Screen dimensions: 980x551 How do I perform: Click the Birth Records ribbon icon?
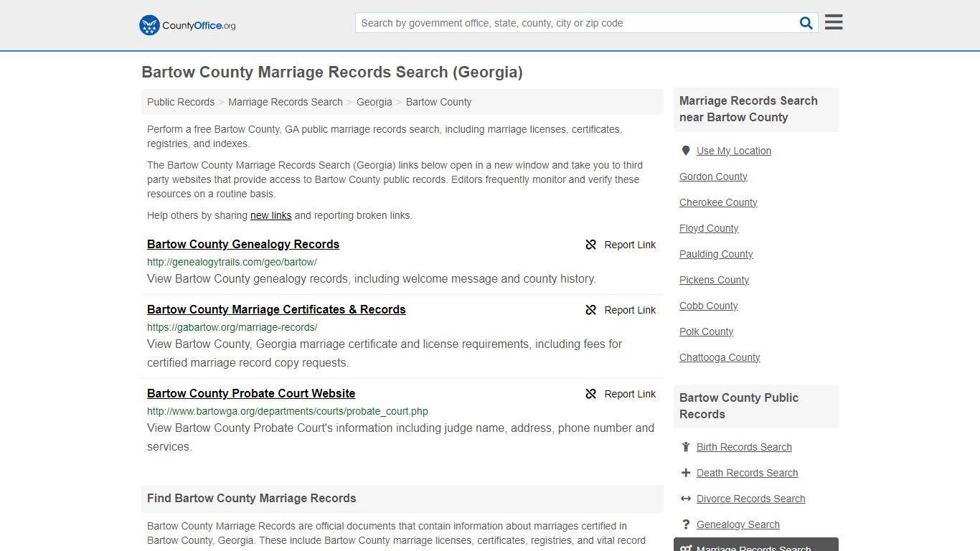click(686, 447)
